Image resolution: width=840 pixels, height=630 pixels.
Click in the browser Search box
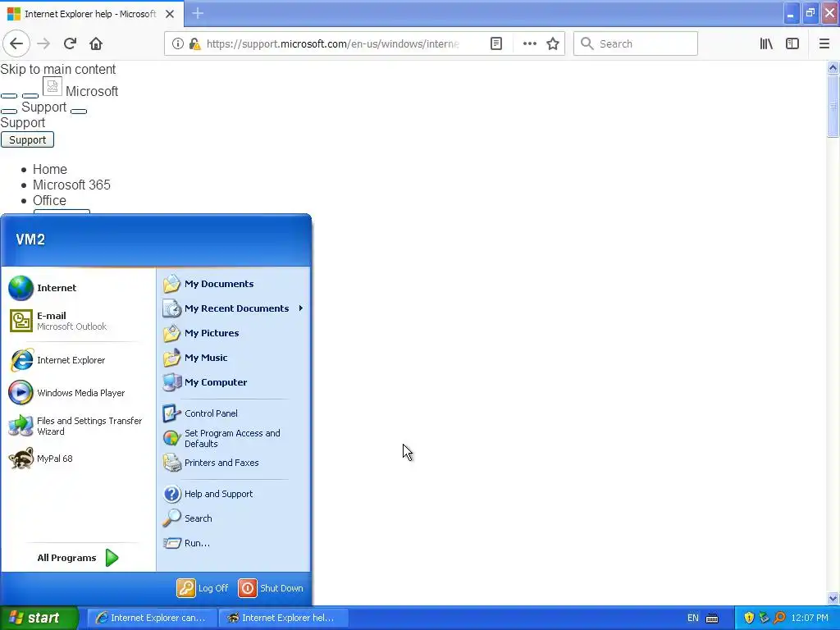click(x=636, y=43)
